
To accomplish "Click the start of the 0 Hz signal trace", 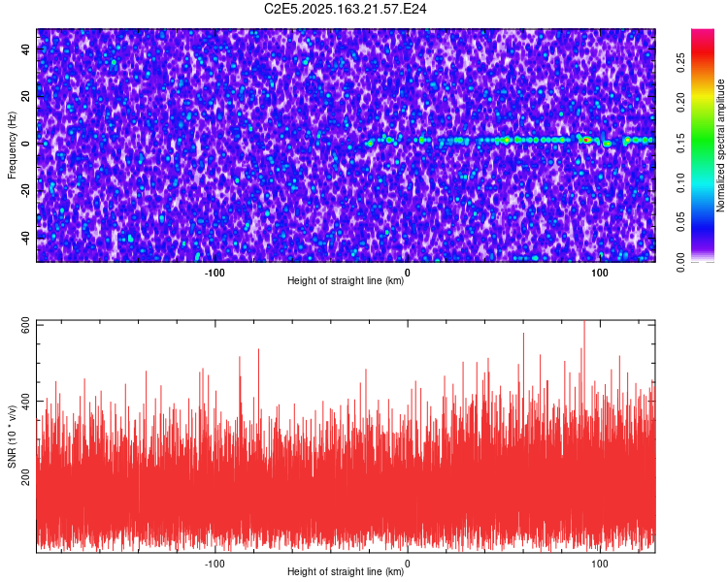I will (x=370, y=144).
